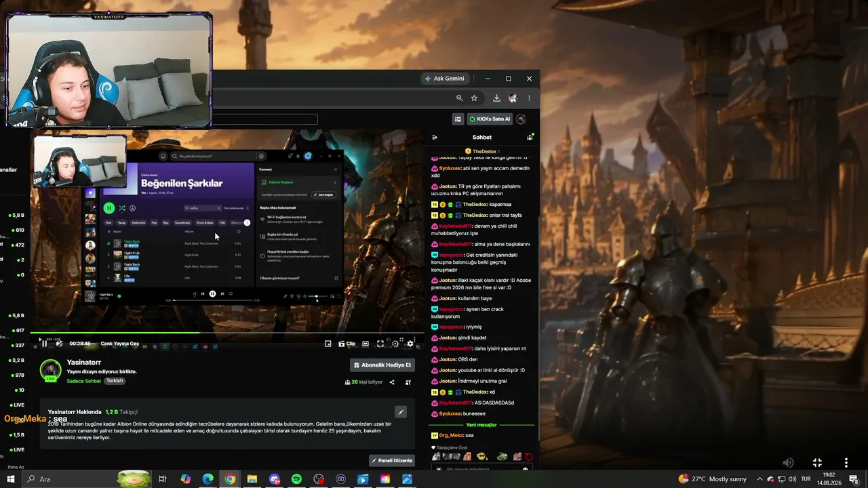Create a clip with the Clip button

347,344
